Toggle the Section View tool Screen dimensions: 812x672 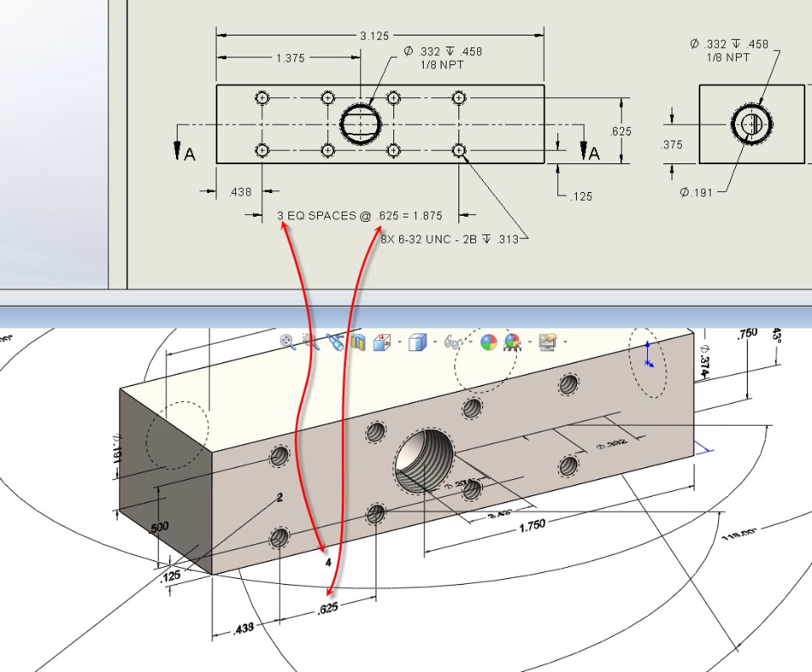pyautogui.click(x=358, y=342)
